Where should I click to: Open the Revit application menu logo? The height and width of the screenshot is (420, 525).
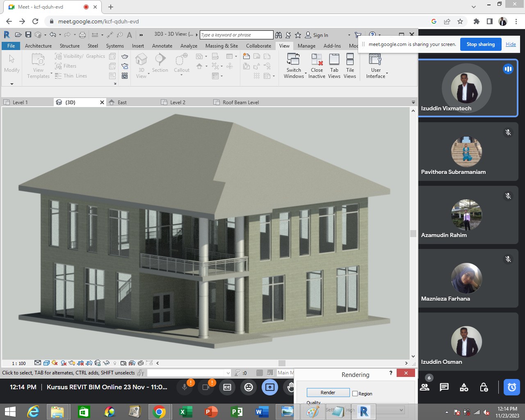7,35
